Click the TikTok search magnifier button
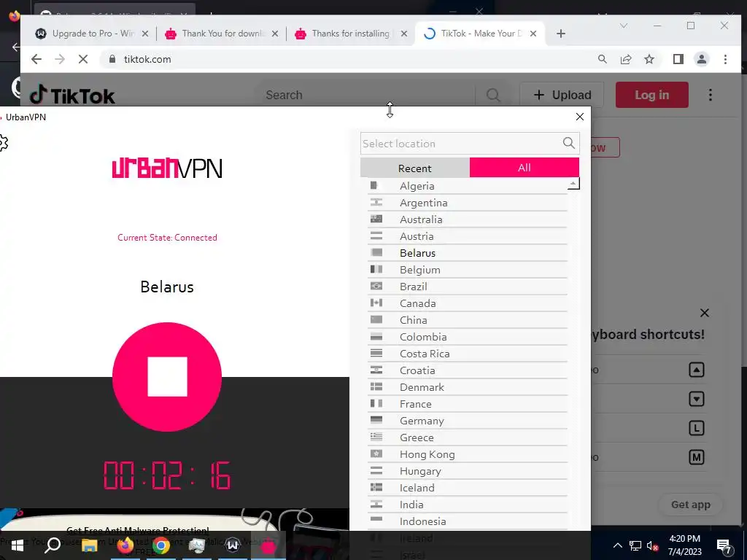This screenshot has height=560, width=747. 493,96
